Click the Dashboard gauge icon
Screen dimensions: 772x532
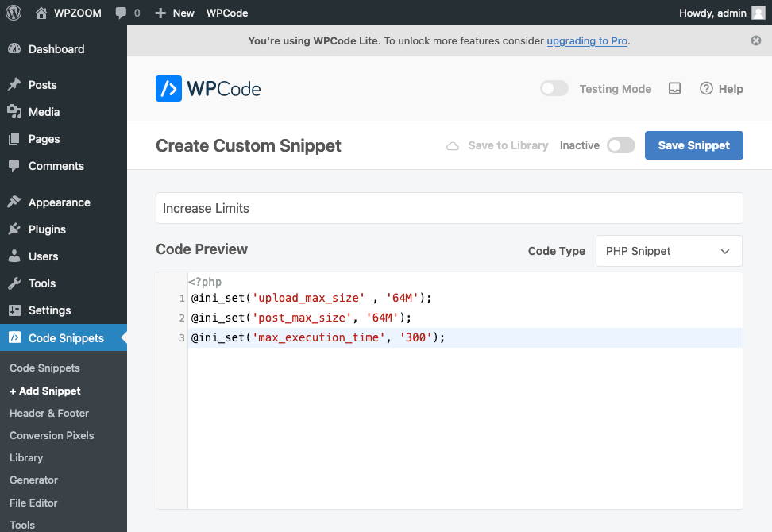tap(14, 48)
